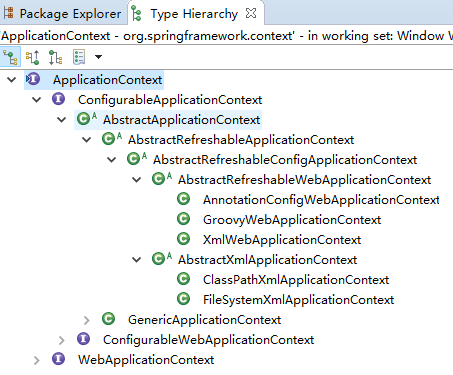Select AbstractRefreshableWebApplicationContext label
The height and width of the screenshot is (375, 453).
pos(304,180)
